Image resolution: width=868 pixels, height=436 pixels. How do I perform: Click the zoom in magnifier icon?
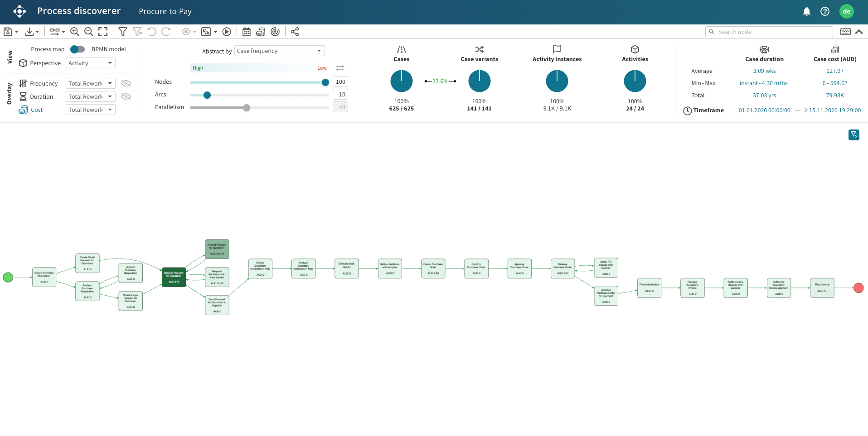point(75,32)
